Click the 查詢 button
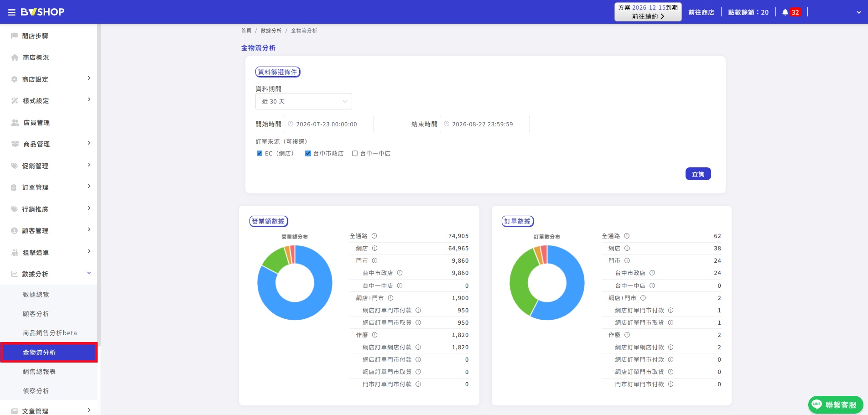868x415 pixels. (698, 174)
